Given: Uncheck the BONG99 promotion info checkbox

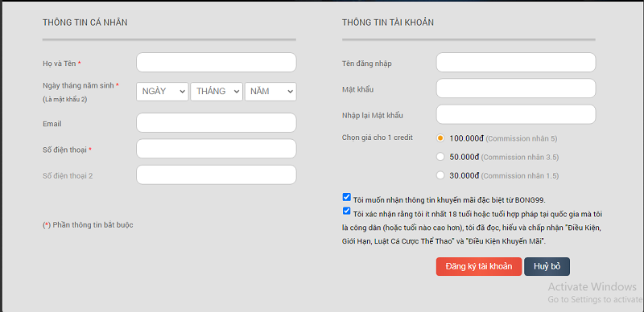Looking at the screenshot, I should point(346,198).
